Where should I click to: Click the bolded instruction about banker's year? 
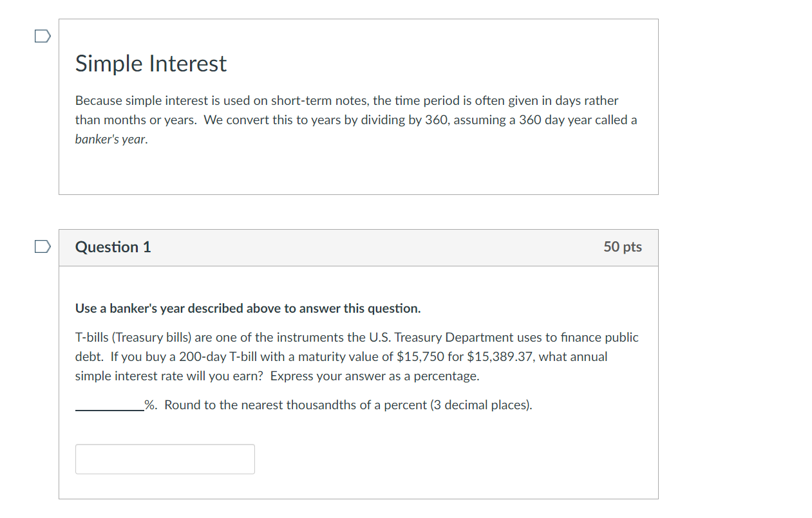[247, 308]
